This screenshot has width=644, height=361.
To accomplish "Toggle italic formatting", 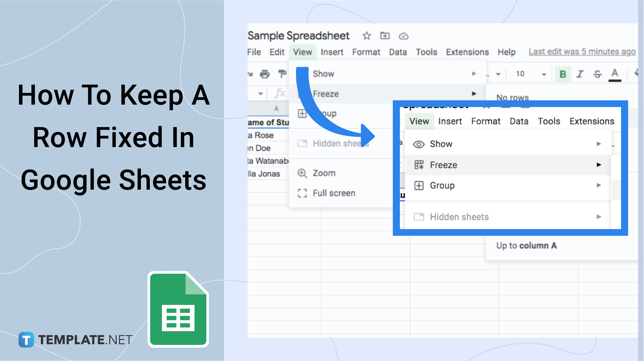I will 580,74.
